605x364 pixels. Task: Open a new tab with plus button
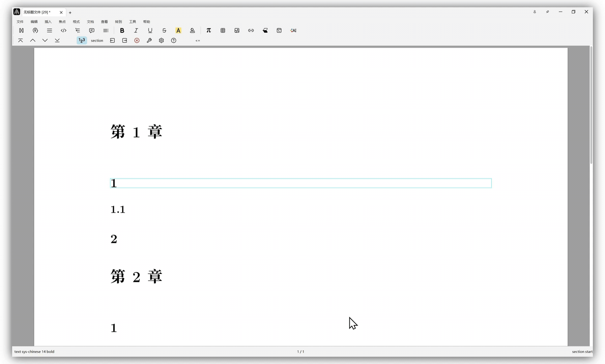pyautogui.click(x=70, y=12)
